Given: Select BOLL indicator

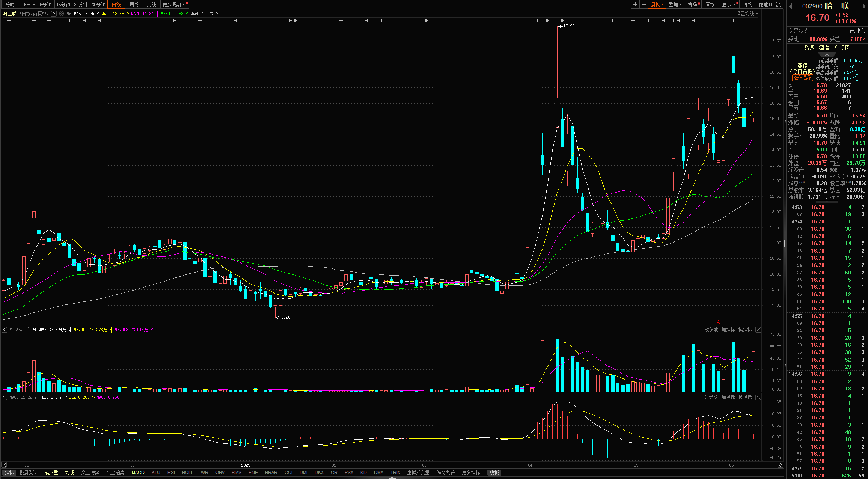Looking at the screenshot, I should [188, 473].
